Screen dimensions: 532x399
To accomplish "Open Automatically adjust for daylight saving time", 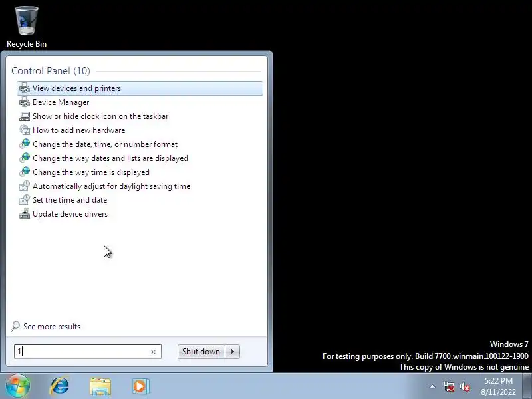I will point(140,186).
